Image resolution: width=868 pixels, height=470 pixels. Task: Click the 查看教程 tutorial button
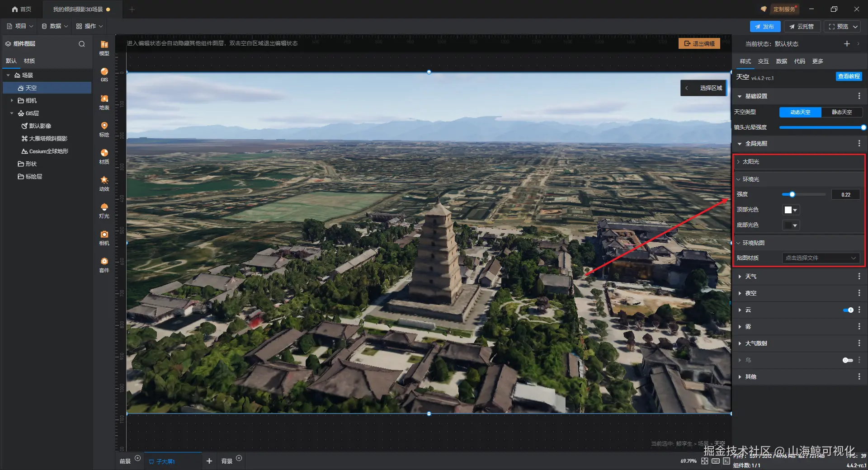[849, 76]
